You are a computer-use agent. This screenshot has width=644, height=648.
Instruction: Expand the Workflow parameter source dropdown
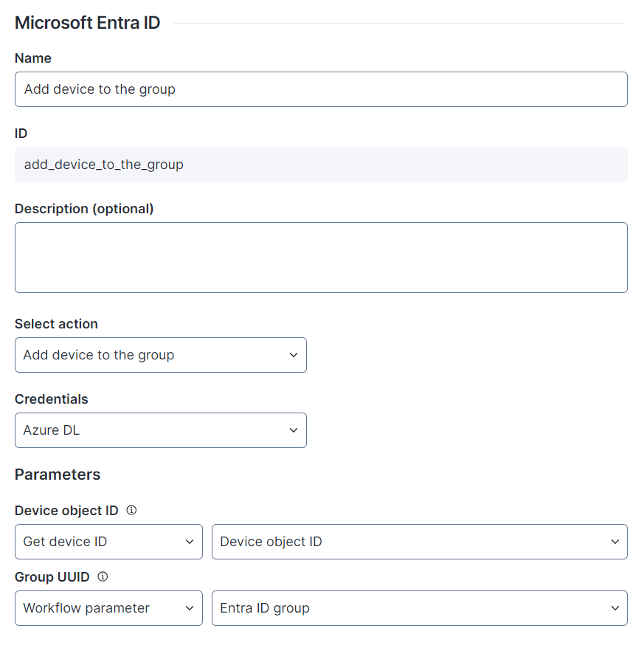click(108, 608)
